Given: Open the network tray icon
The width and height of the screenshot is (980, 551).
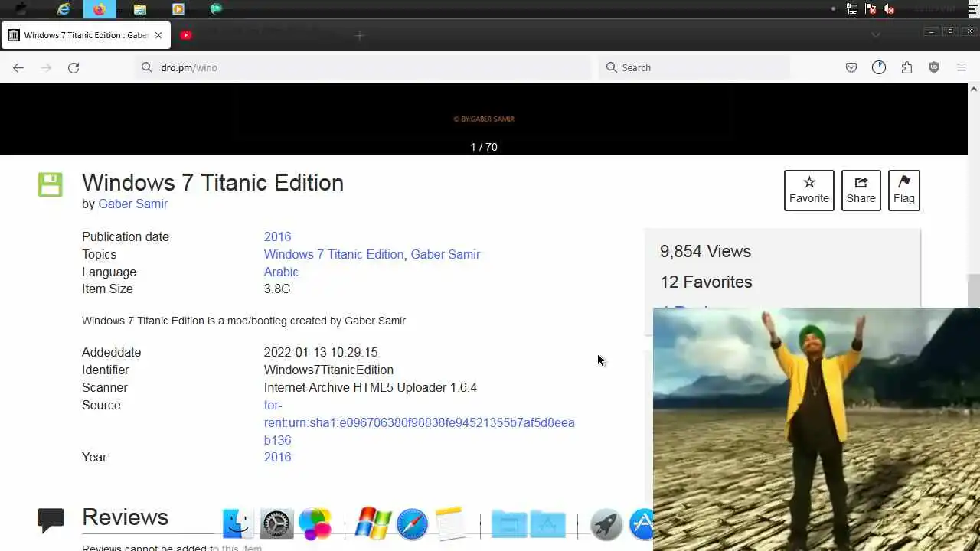Looking at the screenshot, I should click(x=852, y=9).
